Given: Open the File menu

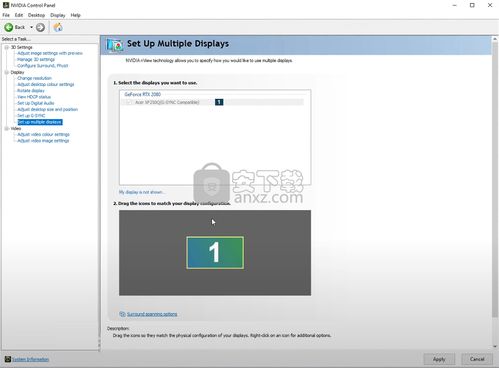Looking at the screenshot, I should [6, 15].
